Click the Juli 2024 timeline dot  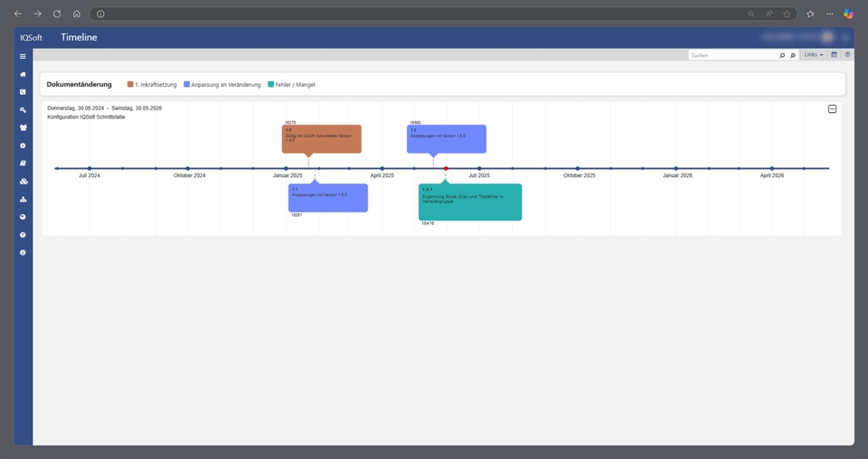click(90, 168)
